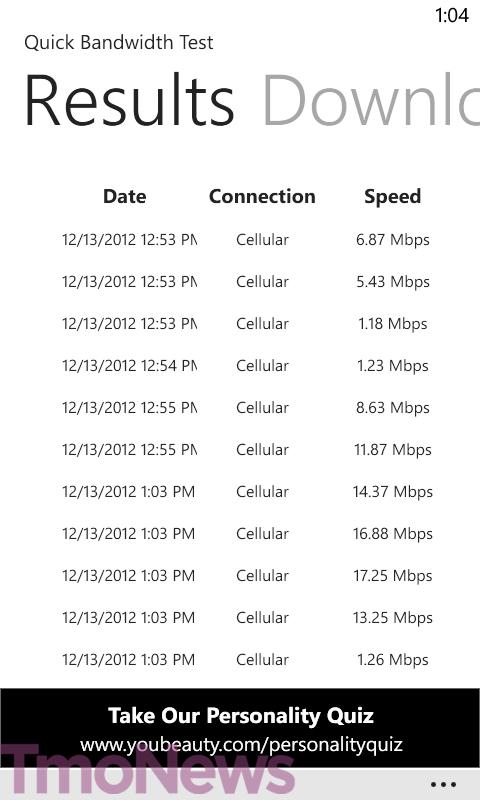Tap the 17.25 Mbps speed entry

tap(392, 576)
